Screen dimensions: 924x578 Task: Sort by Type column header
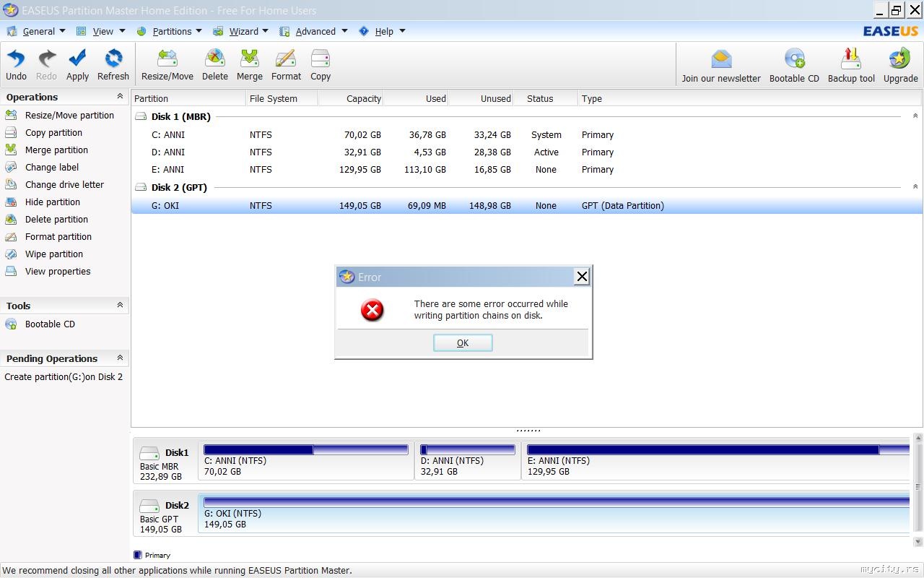click(x=750, y=98)
